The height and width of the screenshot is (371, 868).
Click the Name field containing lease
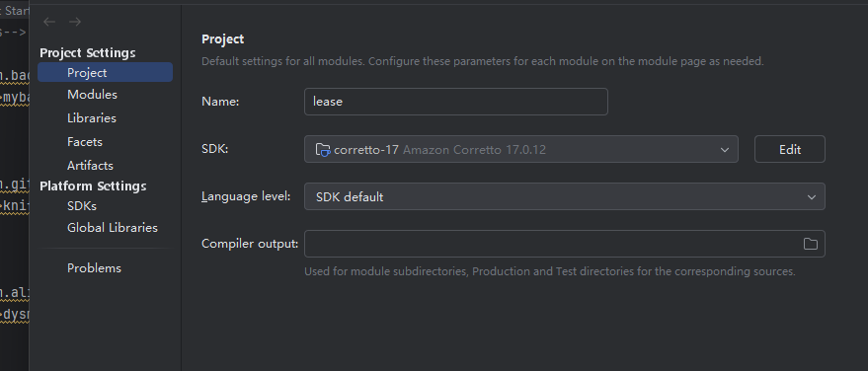pos(456,102)
